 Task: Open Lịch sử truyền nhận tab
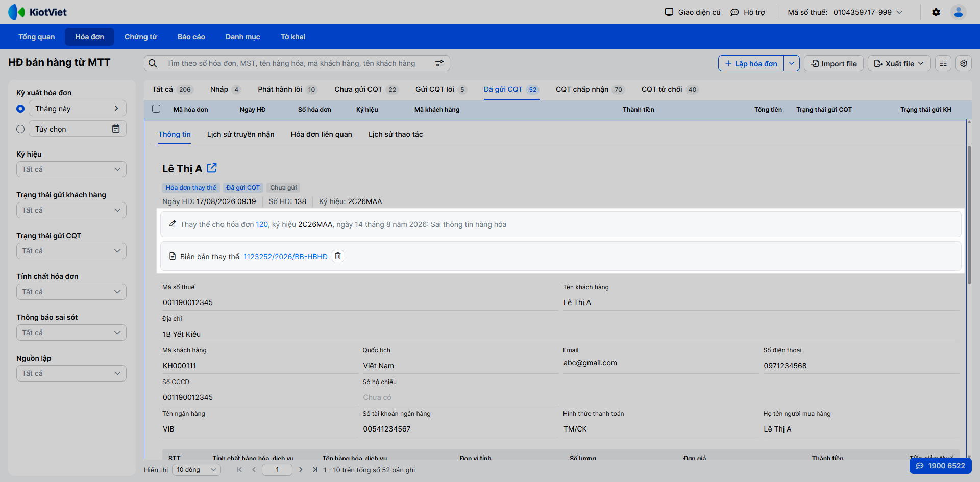tap(241, 134)
